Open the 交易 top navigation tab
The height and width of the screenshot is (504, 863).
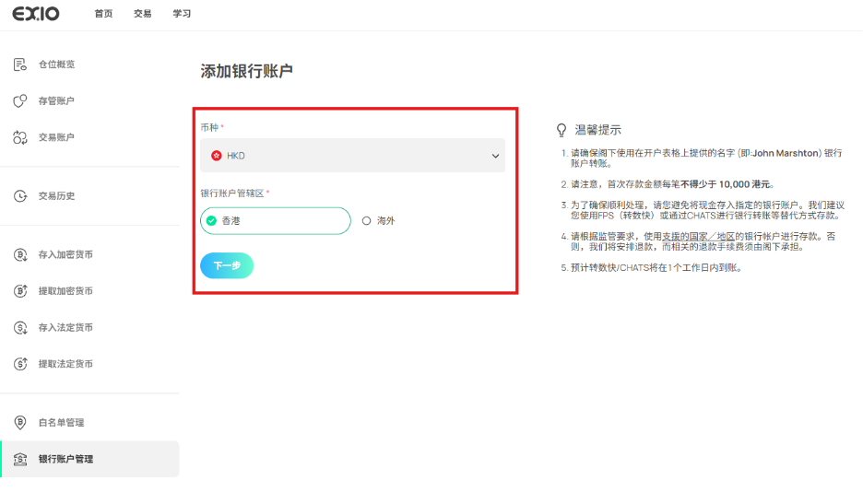click(142, 15)
